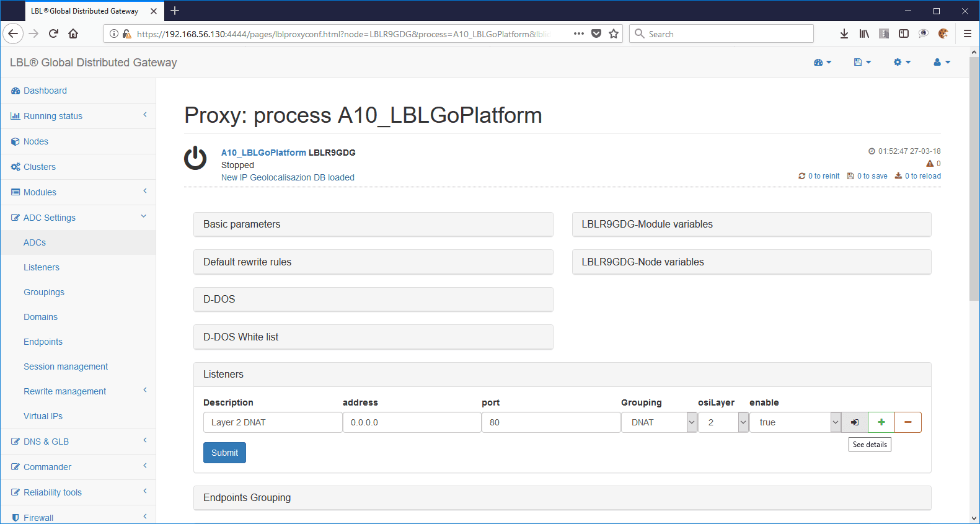Expand the D-DOS panel
The height and width of the screenshot is (524, 980).
(373, 300)
